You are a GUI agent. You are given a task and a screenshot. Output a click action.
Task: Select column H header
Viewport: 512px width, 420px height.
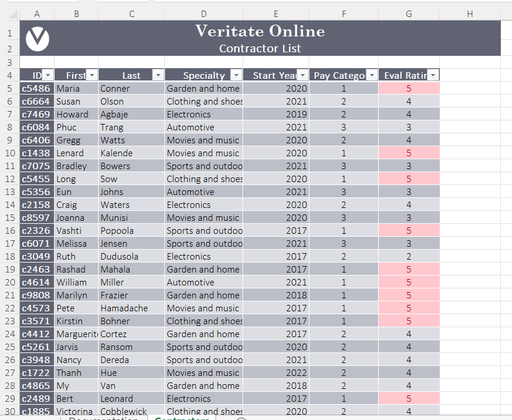(470, 14)
